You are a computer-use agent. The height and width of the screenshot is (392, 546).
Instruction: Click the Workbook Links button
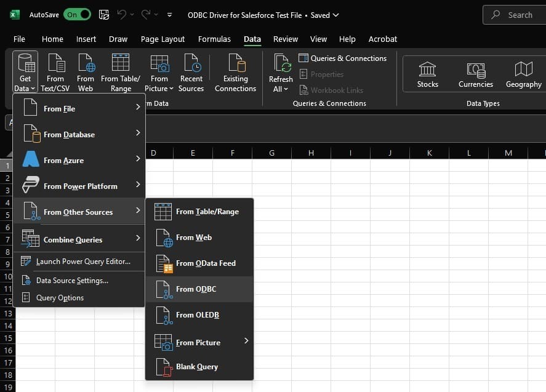tap(332, 90)
